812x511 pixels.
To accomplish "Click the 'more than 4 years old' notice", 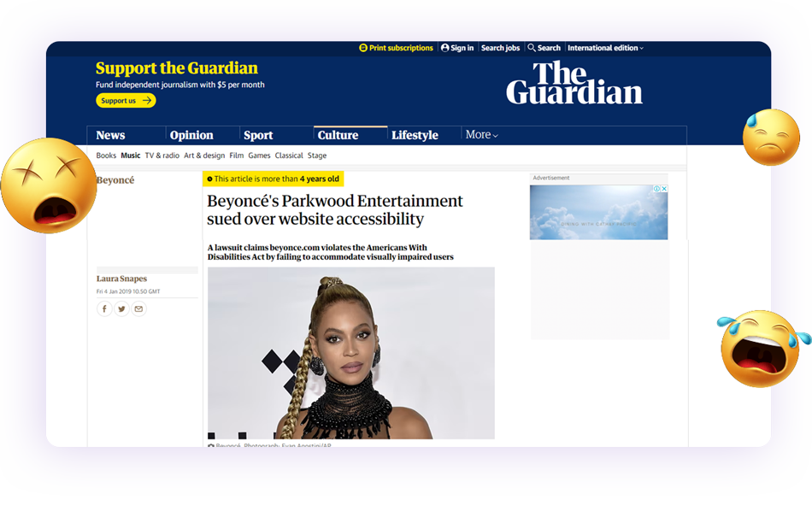I will click(273, 179).
